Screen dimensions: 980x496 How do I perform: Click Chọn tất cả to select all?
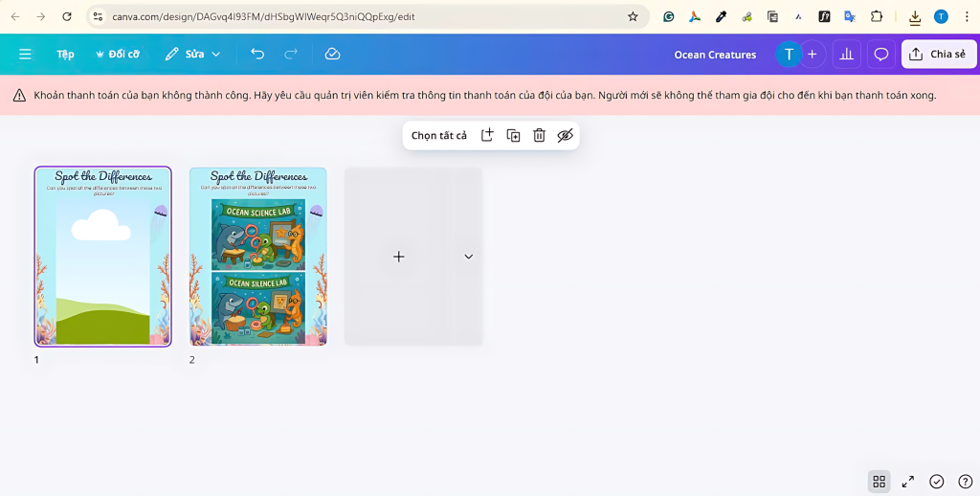click(439, 136)
